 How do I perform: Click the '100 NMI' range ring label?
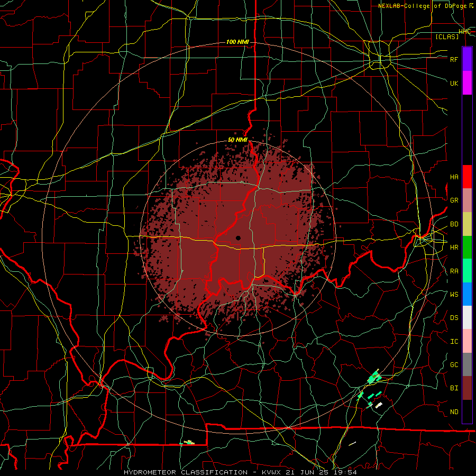pyautogui.click(x=237, y=42)
